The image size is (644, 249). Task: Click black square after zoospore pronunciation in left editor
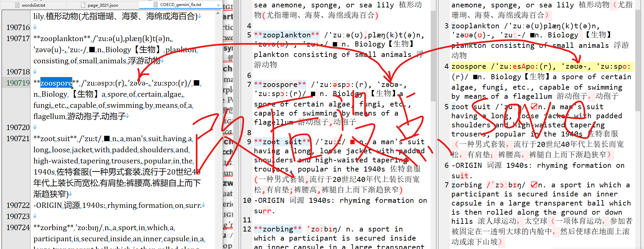pyautogui.click(x=197, y=83)
